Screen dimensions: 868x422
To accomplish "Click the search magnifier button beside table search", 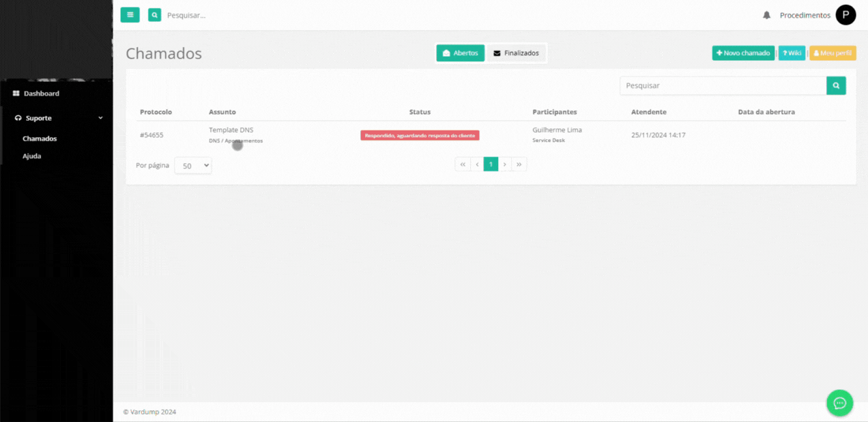I will click(836, 85).
